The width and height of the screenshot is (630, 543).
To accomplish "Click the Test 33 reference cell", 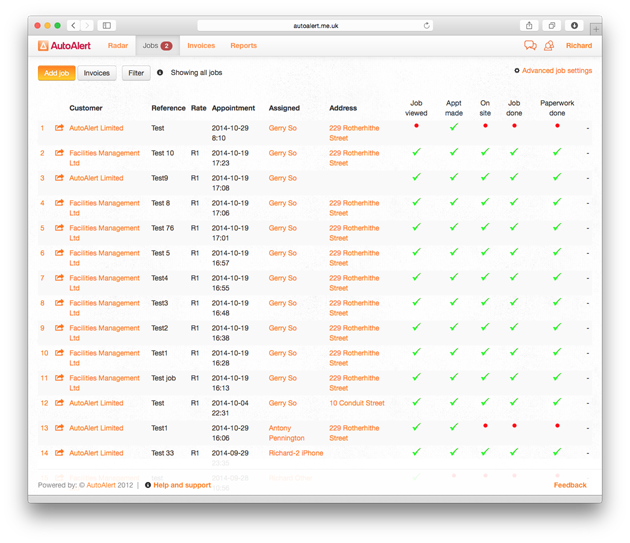I will [162, 453].
